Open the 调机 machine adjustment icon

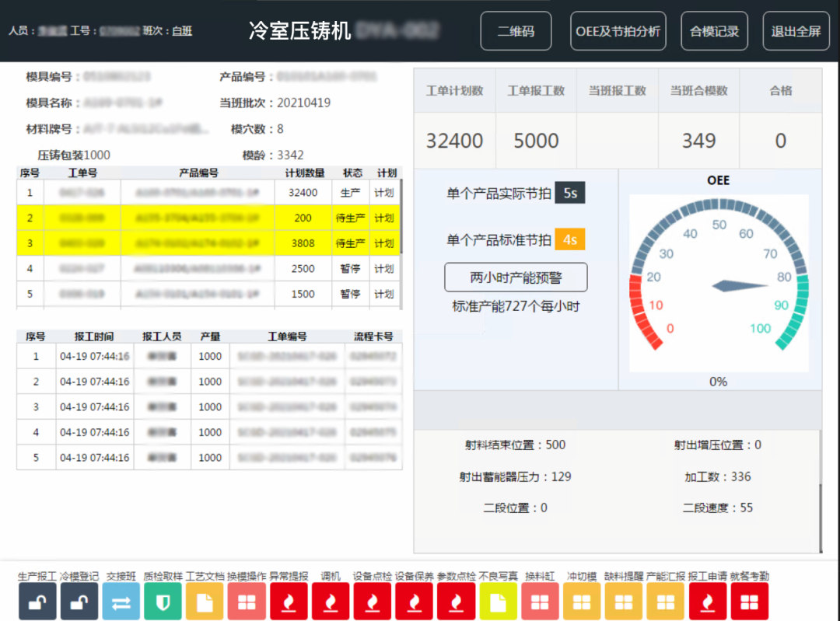point(331,601)
